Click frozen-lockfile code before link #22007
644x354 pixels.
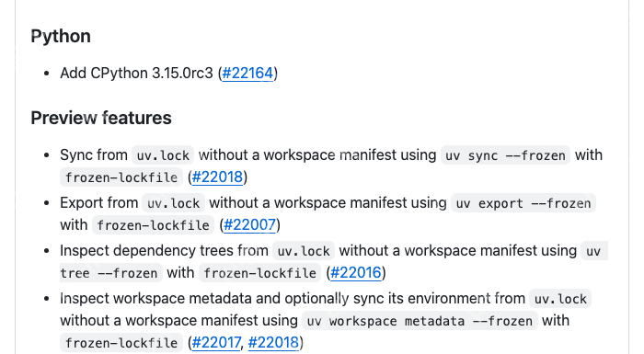[154, 225]
